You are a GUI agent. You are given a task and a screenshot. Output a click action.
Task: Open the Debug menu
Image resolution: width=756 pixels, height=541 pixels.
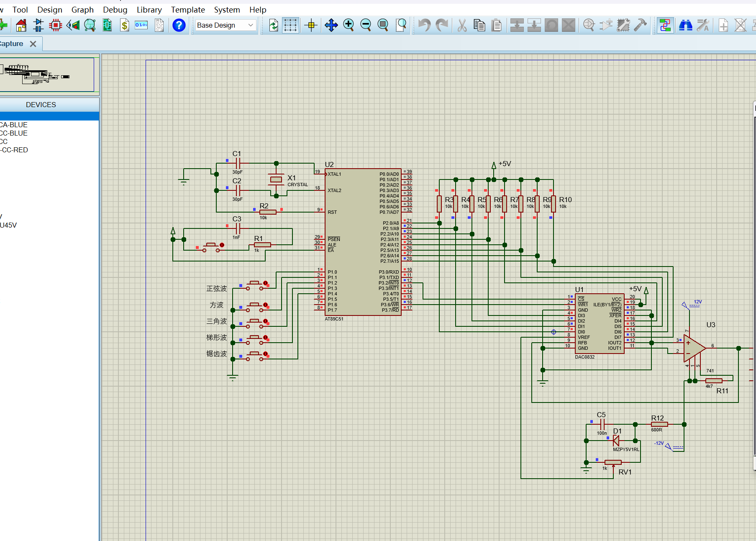pyautogui.click(x=115, y=10)
